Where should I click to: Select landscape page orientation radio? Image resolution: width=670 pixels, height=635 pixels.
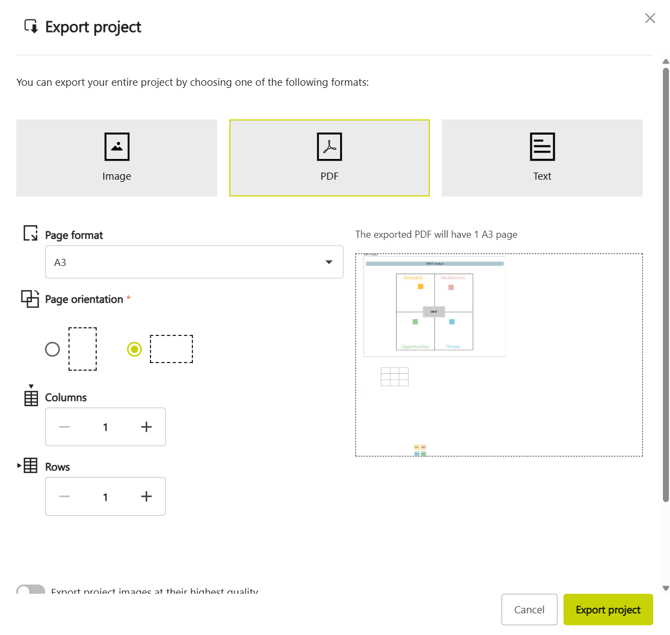coord(134,349)
